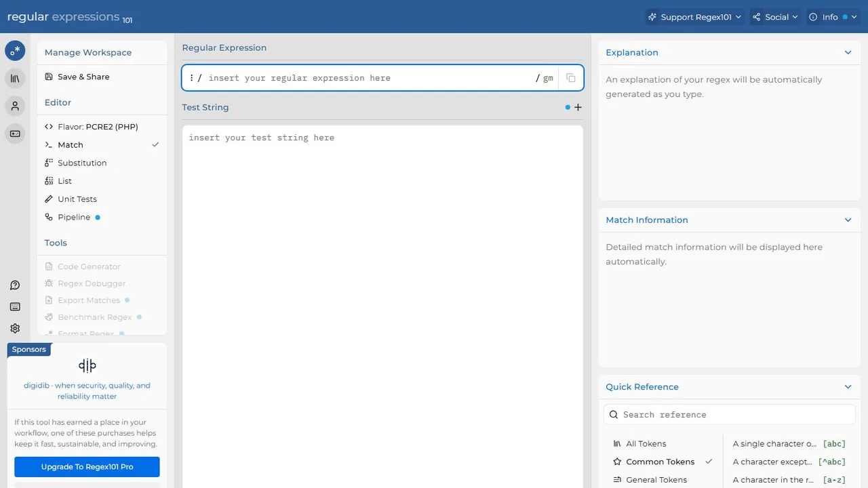
Task: Click the Manage Workspace heading
Action: (88, 52)
